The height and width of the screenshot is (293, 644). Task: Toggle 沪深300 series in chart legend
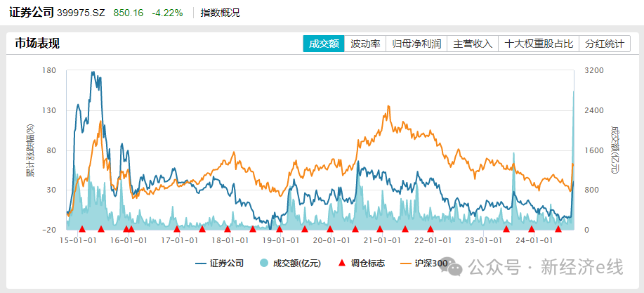[431, 263]
